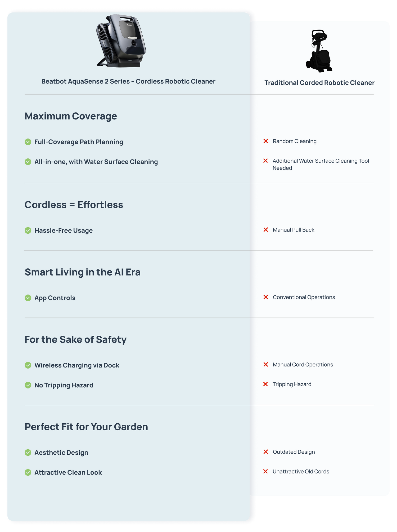Click green check beside Aesthetic Design
The height and width of the screenshot is (532, 397).
click(28, 453)
